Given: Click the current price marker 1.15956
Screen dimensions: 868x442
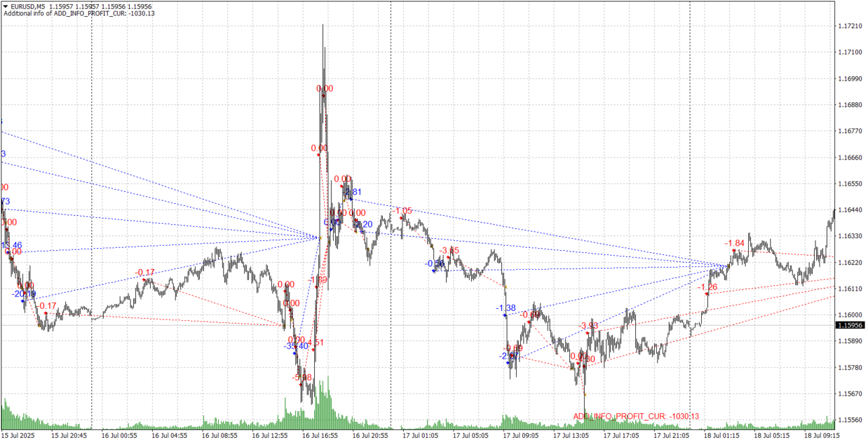Looking at the screenshot, I should 850,325.
